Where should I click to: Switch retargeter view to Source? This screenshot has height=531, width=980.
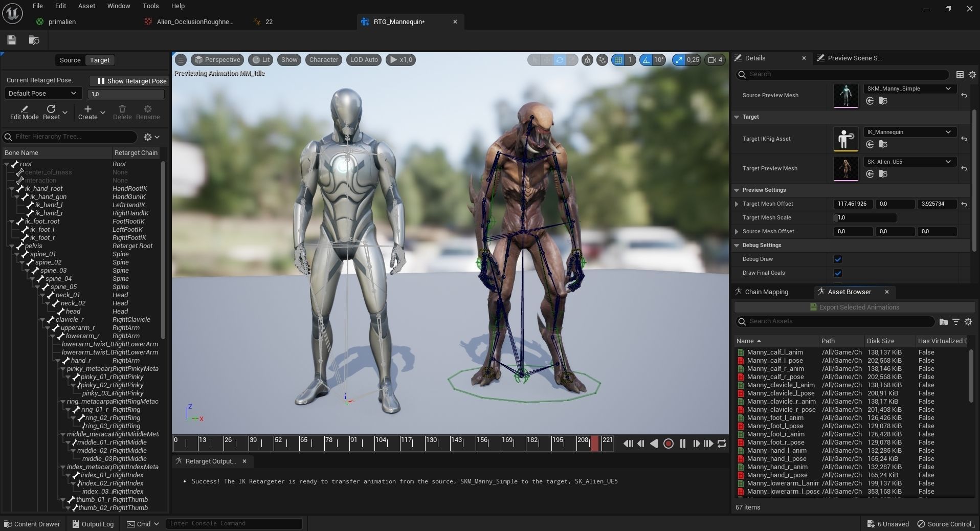[70, 60]
